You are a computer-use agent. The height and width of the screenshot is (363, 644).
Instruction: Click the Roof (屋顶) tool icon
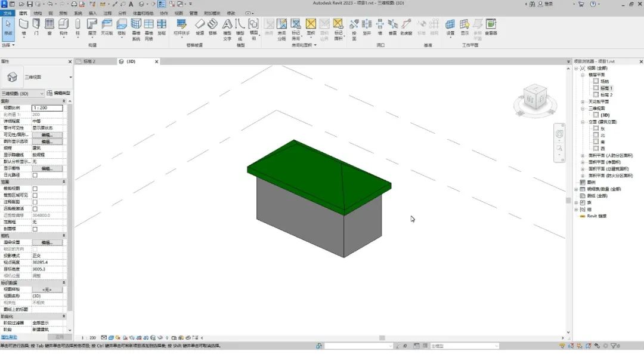(x=92, y=26)
